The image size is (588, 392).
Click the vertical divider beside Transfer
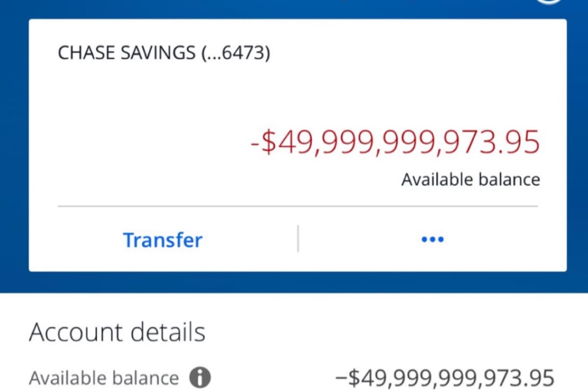(x=298, y=239)
